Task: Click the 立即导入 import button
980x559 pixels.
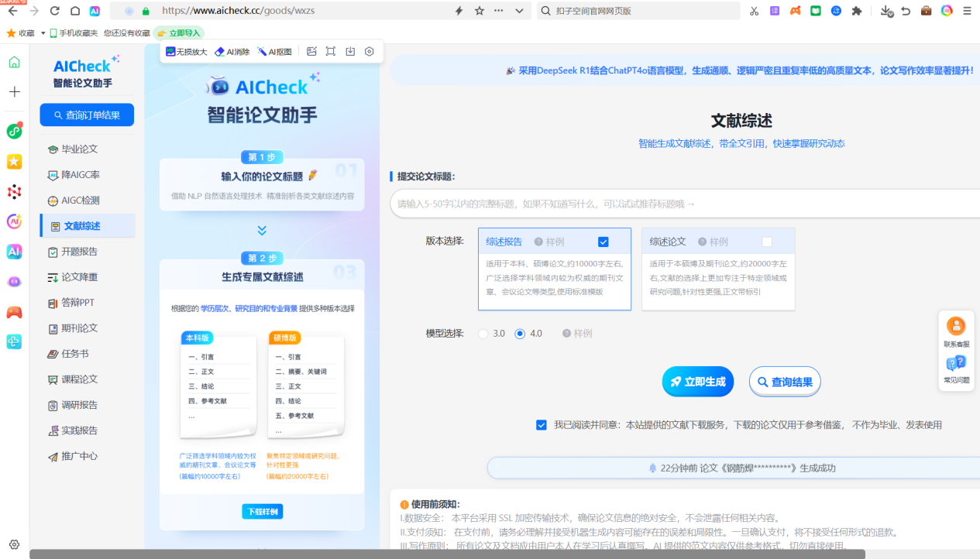Action: click(179, 33)
